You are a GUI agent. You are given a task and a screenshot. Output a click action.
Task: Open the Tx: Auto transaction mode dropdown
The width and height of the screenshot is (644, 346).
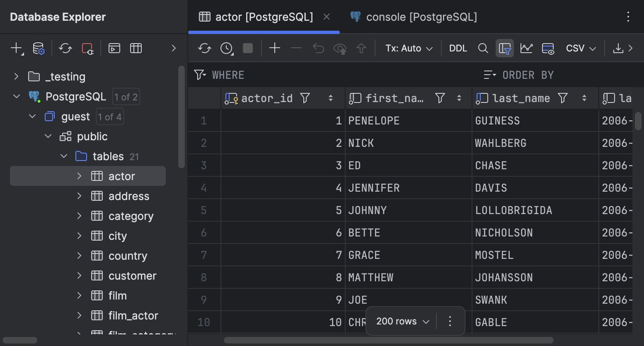point(408,48)
